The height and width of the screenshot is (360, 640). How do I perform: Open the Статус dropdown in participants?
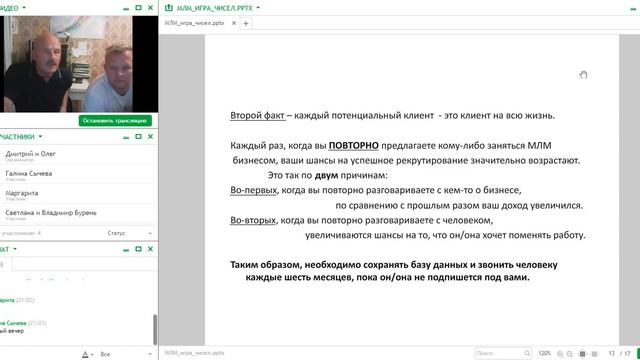pyautogui.click(x=130, y=233)
